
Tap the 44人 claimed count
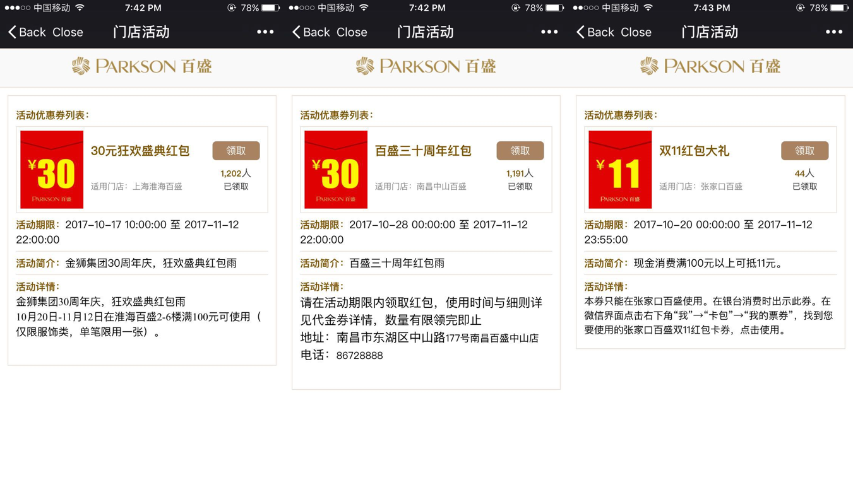805,173
